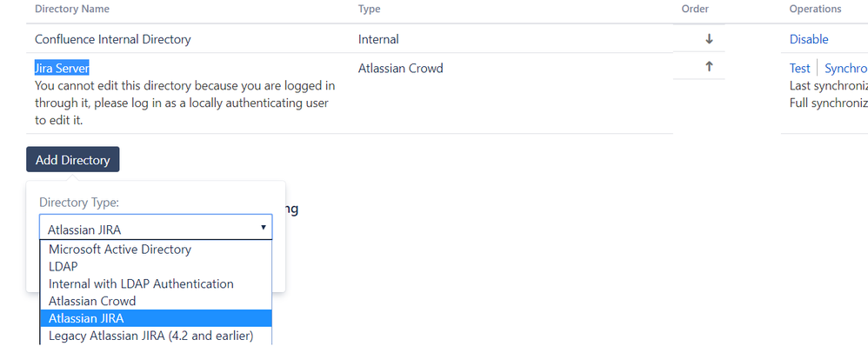Synchronize the Jira Server directory
This screenshot has height=353, width=868.
coord(846,68)
